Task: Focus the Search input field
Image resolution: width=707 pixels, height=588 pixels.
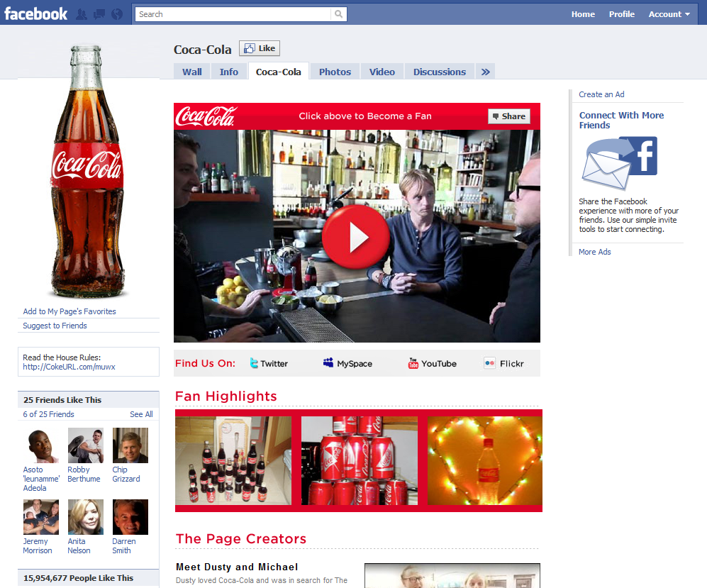Action: coord(233,14)
